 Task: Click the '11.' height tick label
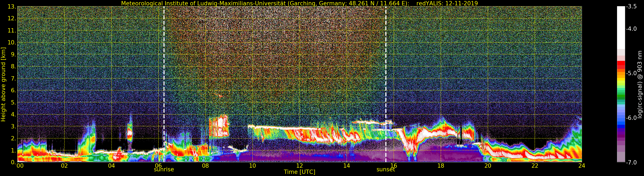click(12, 31)
